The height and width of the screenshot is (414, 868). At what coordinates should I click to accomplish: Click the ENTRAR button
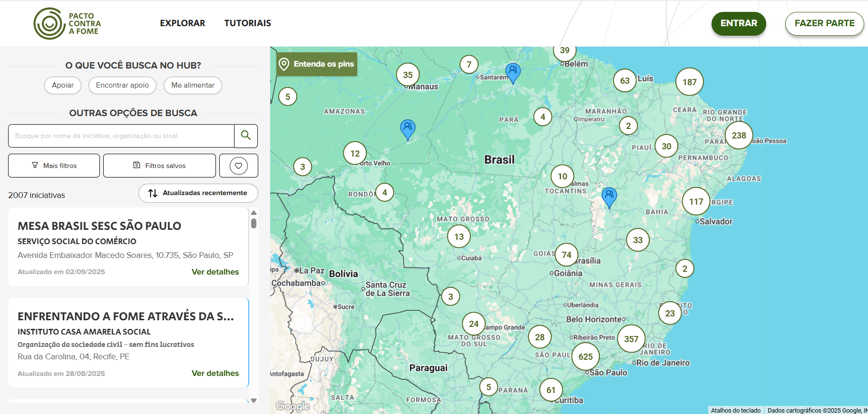(738, 23)
